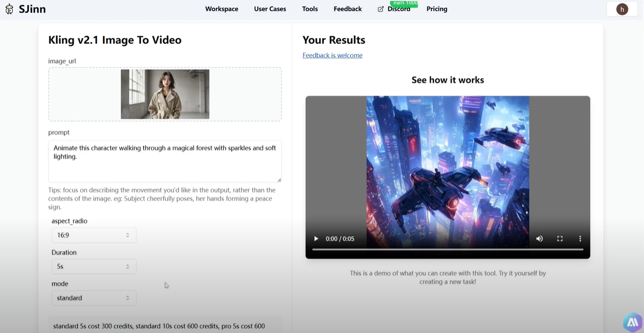Click the green earn 1000 badge
Image resolution: width=644 pixels, height=333 pixels.
(x=405, y=3)
